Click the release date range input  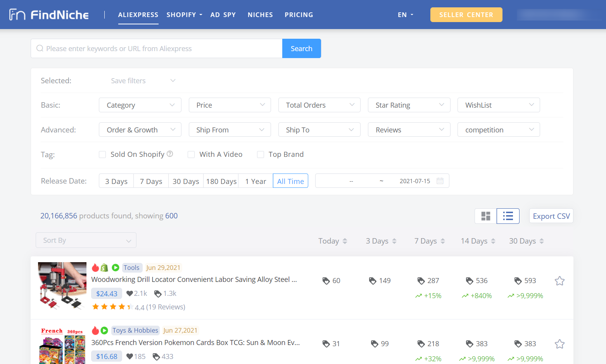pyautogui.click(x=382, y=181)
